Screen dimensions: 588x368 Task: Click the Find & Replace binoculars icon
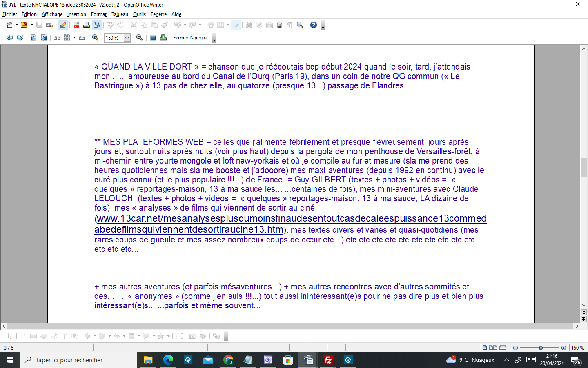[x=249, y=25]
